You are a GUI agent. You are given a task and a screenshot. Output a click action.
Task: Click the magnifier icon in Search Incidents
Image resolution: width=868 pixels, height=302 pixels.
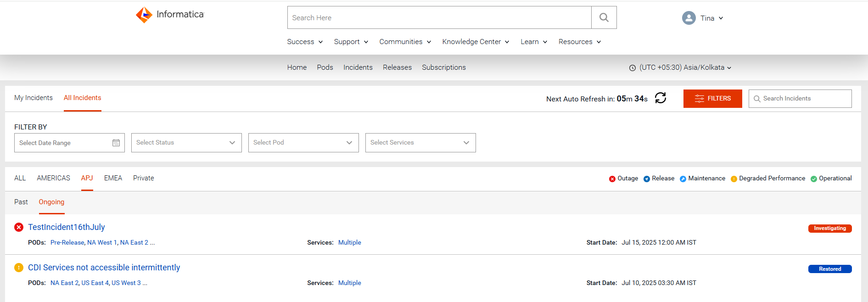757,99
